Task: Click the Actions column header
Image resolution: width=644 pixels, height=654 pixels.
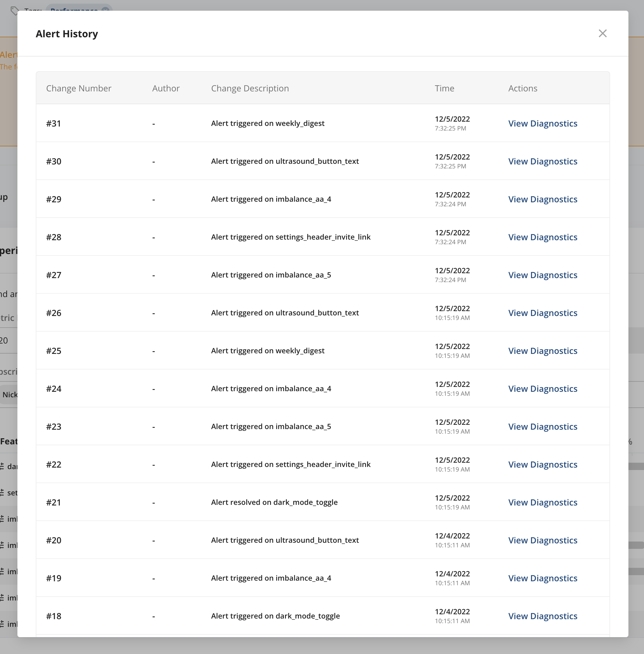Action: [x=523, y=88]
